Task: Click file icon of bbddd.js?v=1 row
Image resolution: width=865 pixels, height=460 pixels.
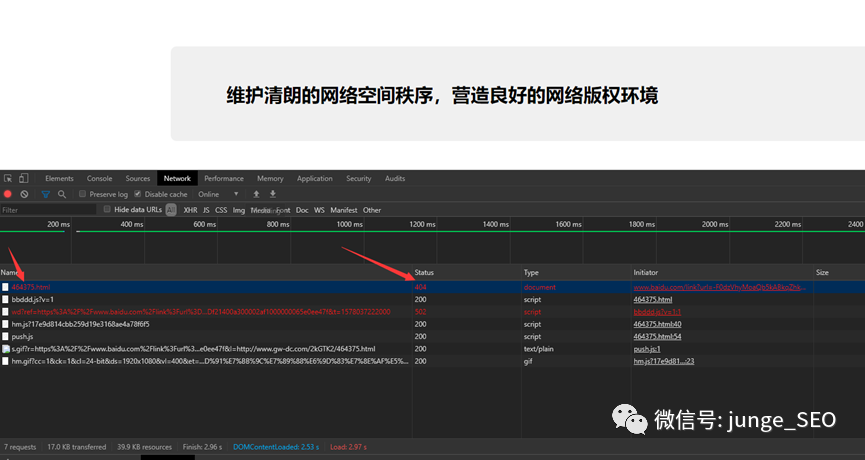Action: tap(6, 299)
